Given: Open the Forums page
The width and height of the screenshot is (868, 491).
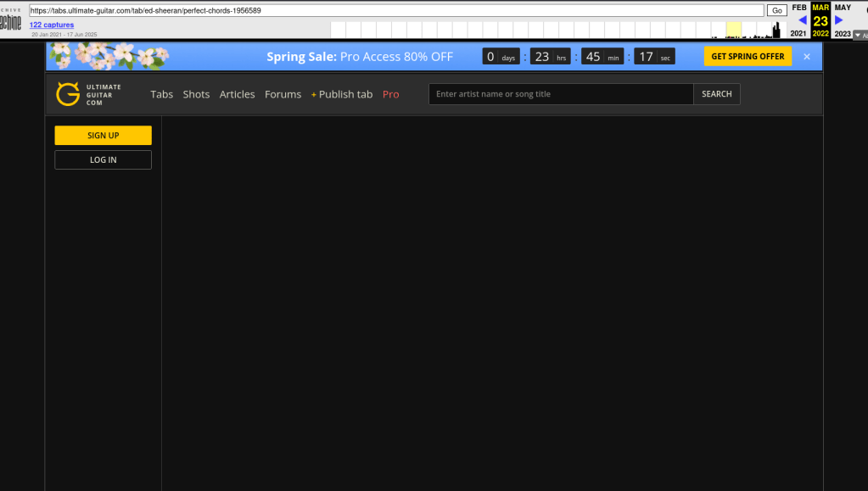Looking at the screenshot, I should pos(283,94).
